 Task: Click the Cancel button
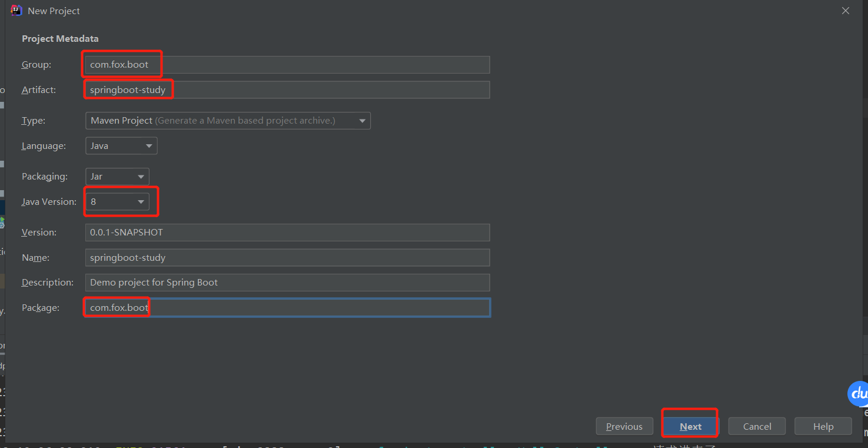(x=757, y=426)
